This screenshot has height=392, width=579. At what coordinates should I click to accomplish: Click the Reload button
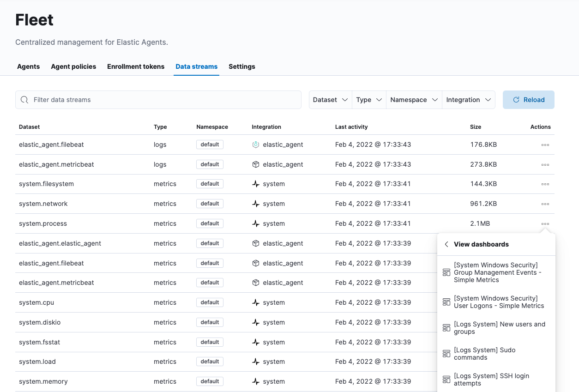(x=528, y=99)
